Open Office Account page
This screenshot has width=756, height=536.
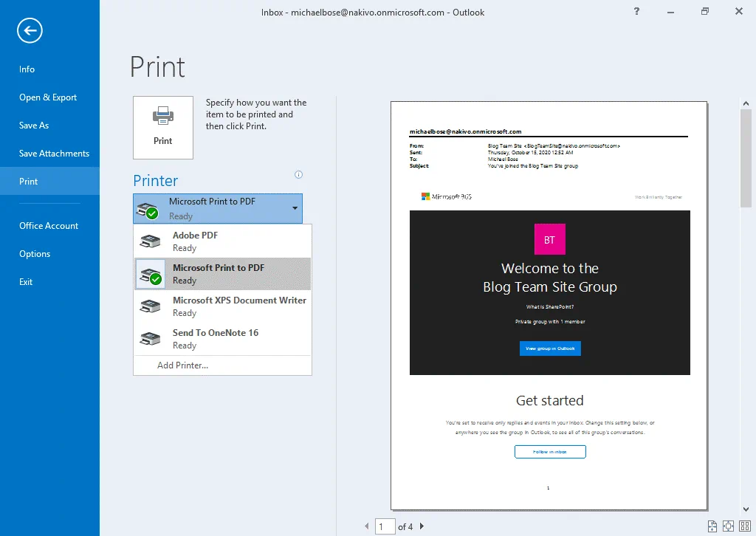point(49,226)
